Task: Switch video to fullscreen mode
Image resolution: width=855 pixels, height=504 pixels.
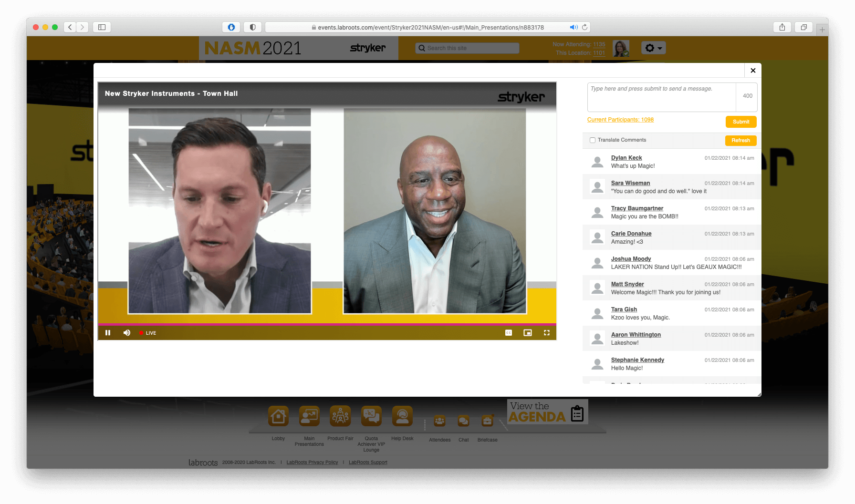Action: click(x=547, y=333)
